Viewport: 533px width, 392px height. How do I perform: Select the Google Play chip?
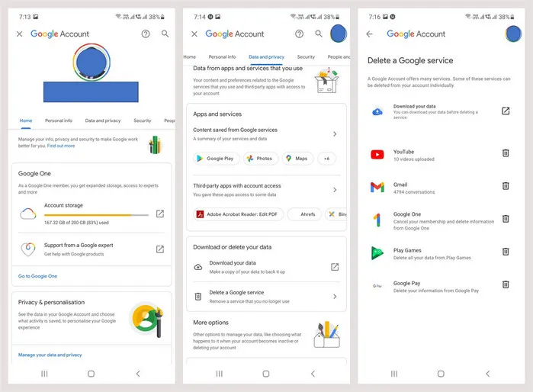point(217,159)
